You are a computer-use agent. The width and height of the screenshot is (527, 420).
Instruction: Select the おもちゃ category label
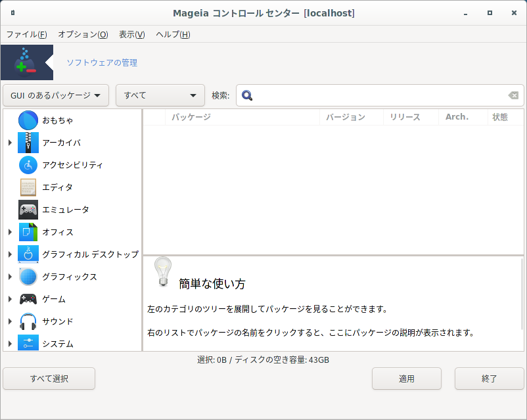pos(57,120)
